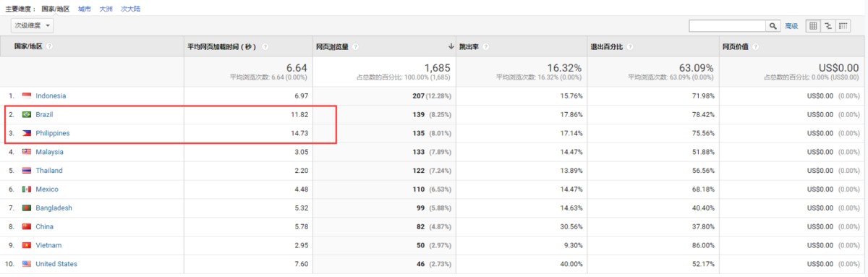Switch to data table grid view

tap(812, 26)
